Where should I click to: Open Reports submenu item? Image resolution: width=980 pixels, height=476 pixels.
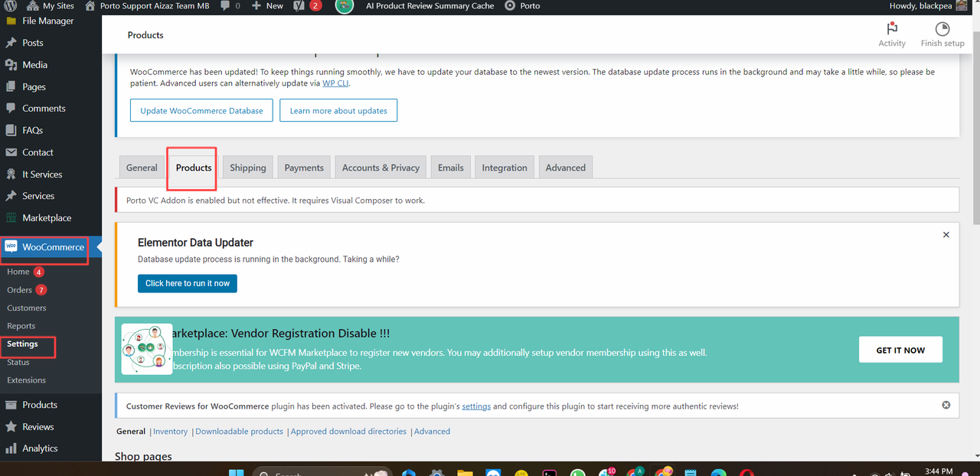click(21, 326)
